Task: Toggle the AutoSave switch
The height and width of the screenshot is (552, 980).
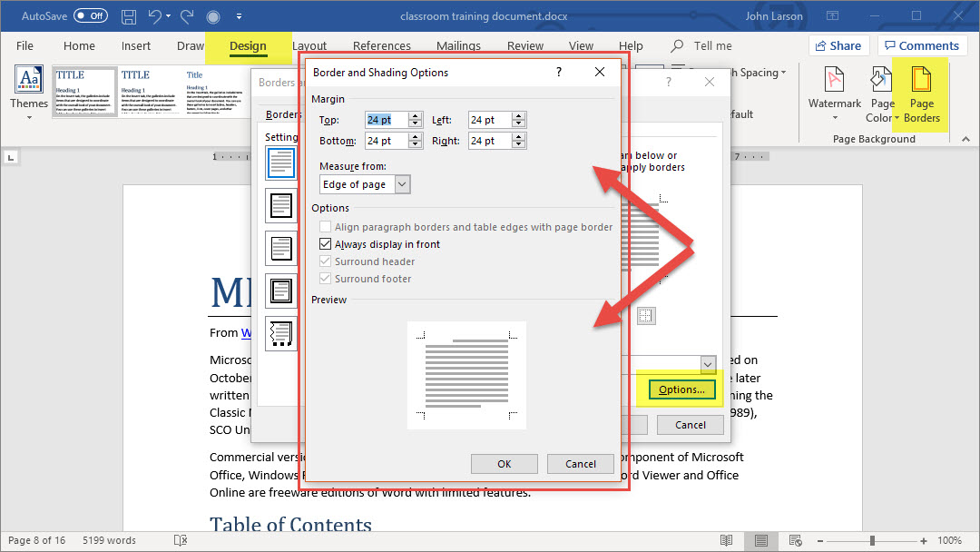Action: click(90, 16)
